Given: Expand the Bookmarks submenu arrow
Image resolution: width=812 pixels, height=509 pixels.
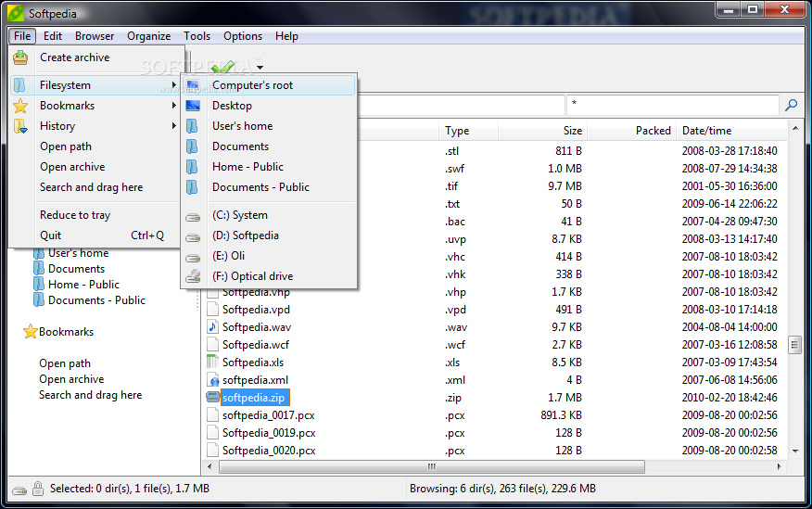Looking at the screenshot, I should 174,106.
